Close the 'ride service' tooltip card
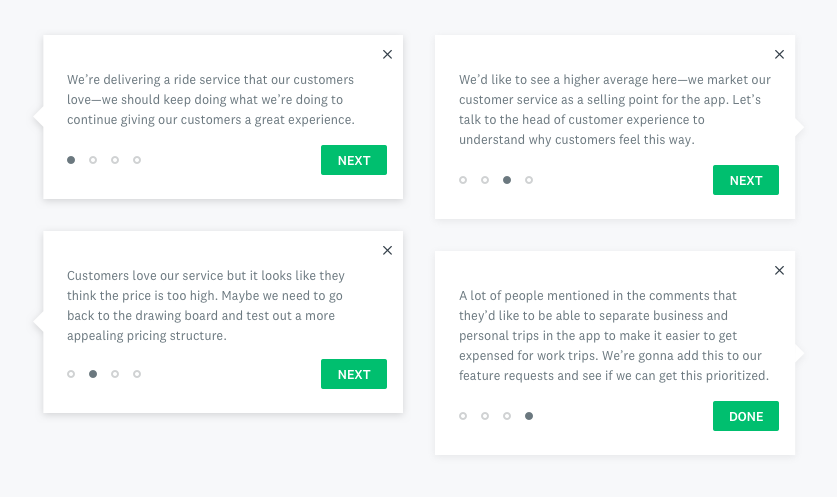 387,55
